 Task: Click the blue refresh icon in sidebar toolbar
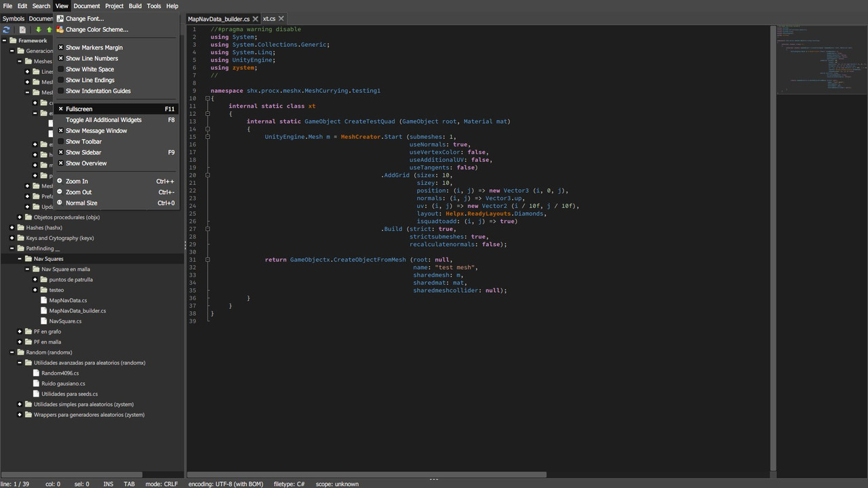6,30
